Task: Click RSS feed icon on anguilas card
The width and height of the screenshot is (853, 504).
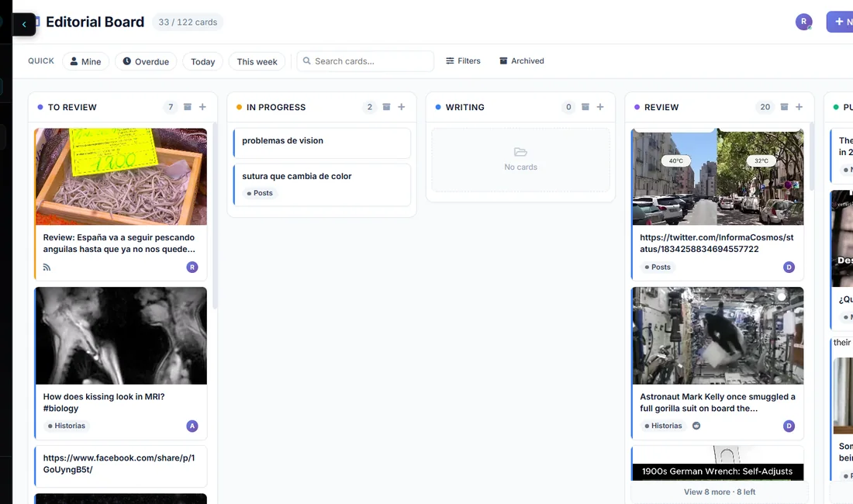Action: 47,267
